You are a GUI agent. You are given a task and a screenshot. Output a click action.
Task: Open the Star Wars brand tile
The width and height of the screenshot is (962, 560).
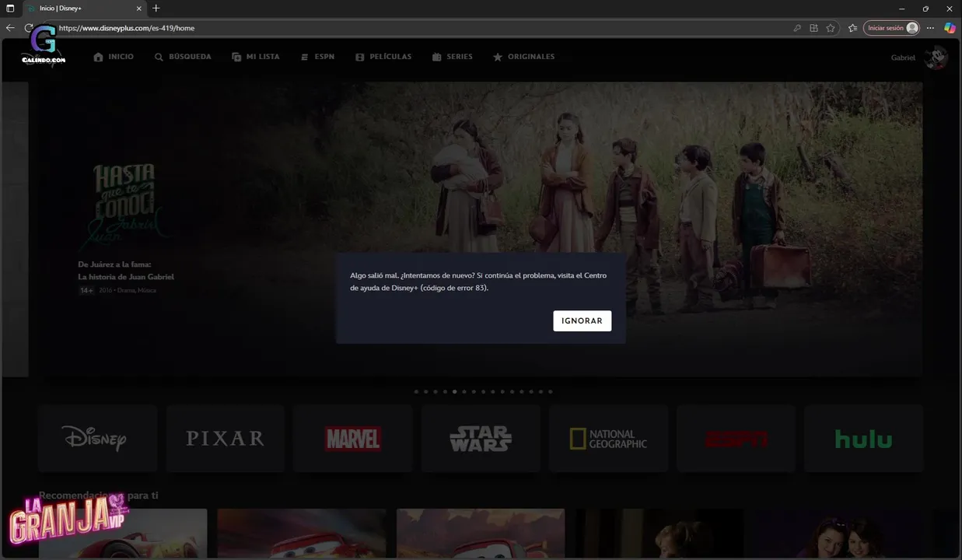pos(481,438)
